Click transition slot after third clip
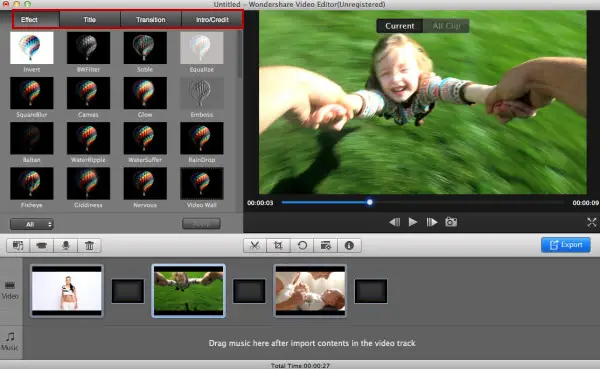This screenshot has width=600, height=369. (371, 291)
